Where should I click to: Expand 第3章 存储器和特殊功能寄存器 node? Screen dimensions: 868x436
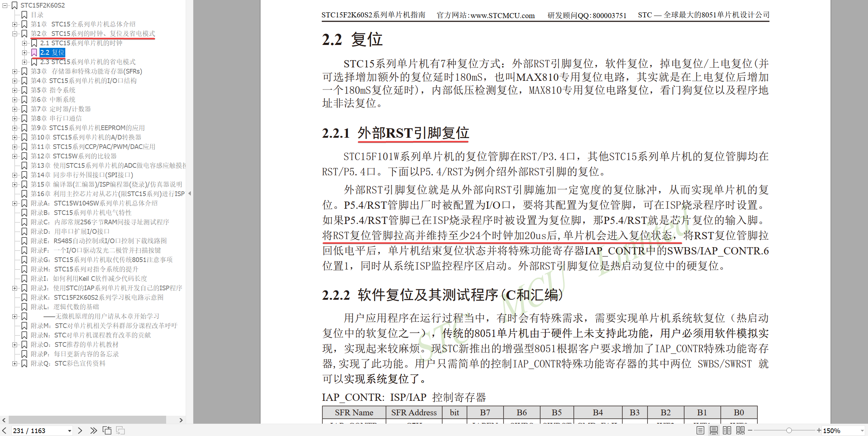[x=15, y=71]
